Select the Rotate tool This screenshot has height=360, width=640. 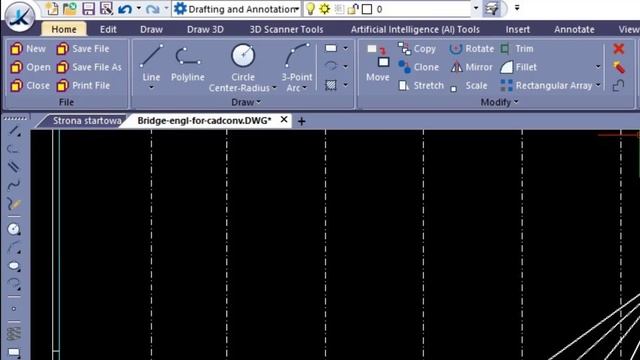[x=471, y=49]
